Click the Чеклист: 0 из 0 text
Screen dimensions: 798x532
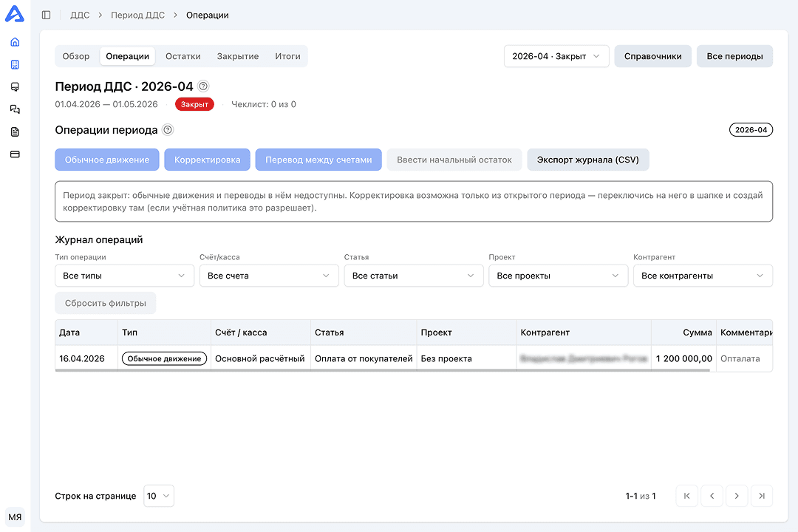point(264,104)
